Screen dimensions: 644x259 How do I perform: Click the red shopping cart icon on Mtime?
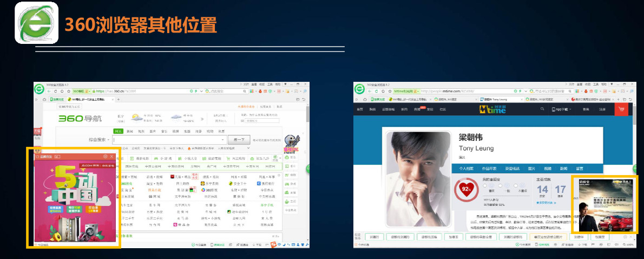coord(621,109)
